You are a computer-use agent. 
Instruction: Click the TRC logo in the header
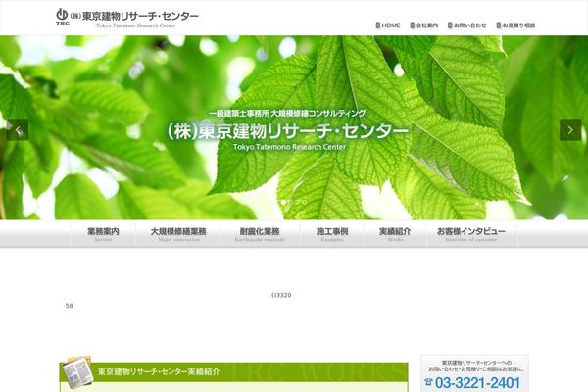tap(63, 17)
